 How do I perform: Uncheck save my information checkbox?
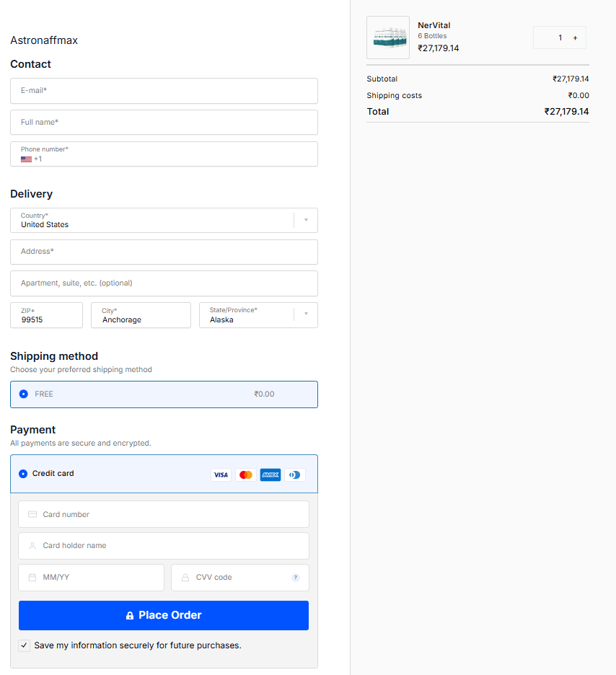point(24,645)
